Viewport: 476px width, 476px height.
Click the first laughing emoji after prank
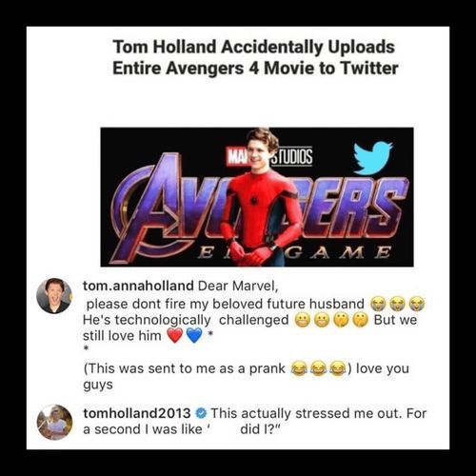click(299, 368)
